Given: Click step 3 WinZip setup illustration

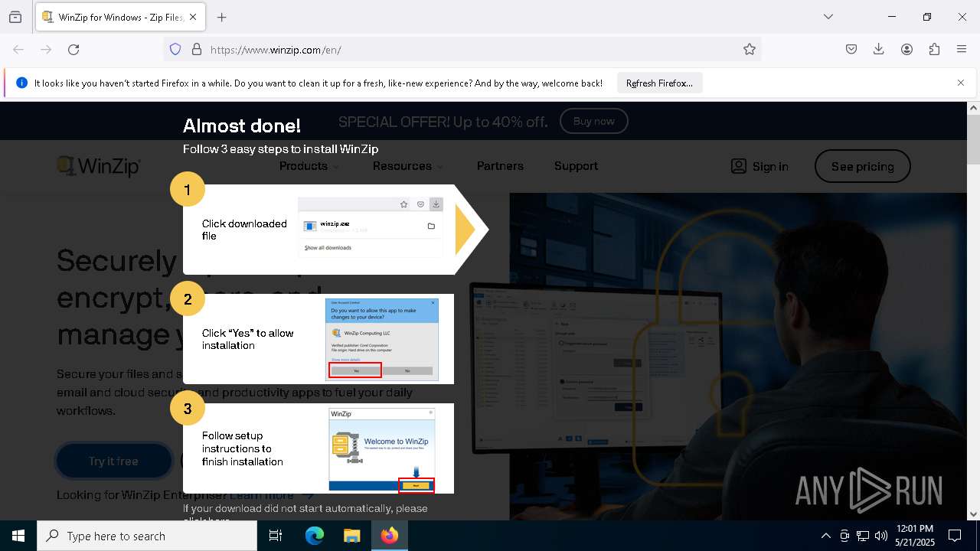Looking at the screenshot, I should pyautogui.click(x=382, y=449).
